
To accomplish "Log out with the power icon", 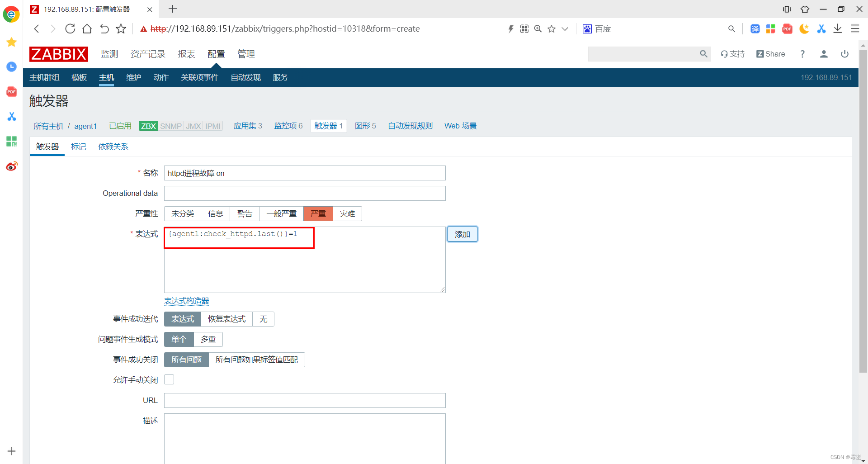I will click(844, 54).
